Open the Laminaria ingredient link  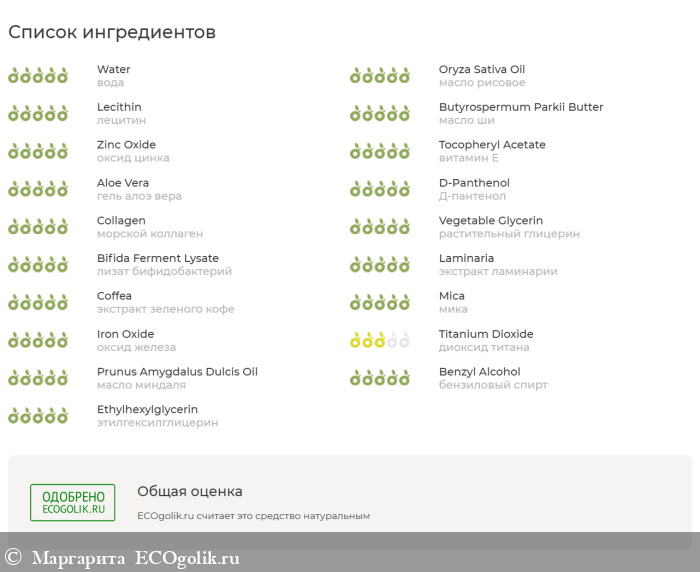(x=466, y=258)
